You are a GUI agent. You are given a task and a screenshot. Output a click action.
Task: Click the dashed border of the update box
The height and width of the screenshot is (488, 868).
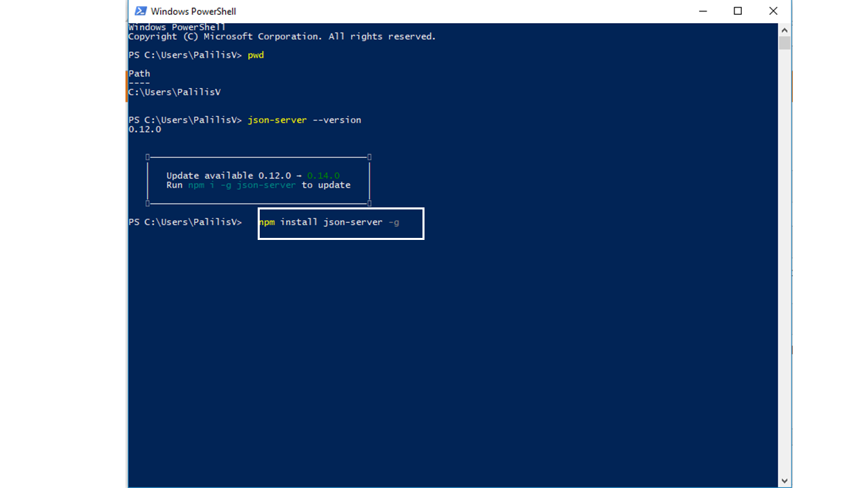tap(258, 157)
